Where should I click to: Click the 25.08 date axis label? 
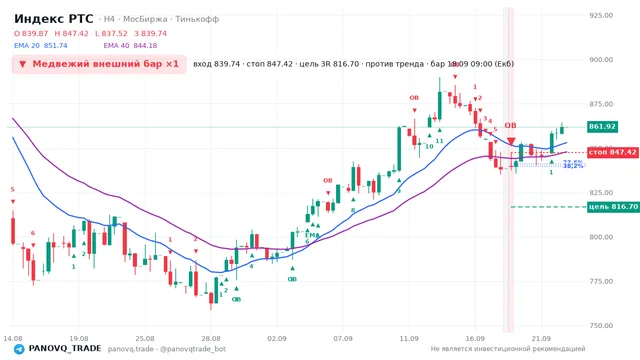point(145,339)
